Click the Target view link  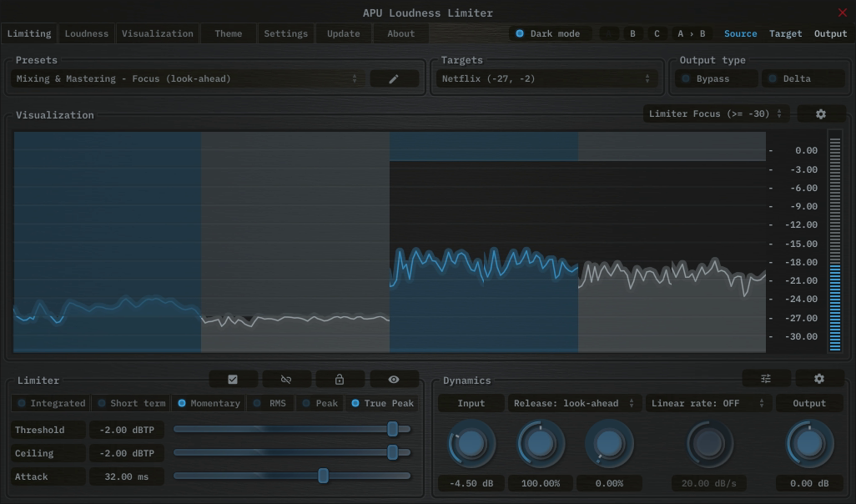[784, 33]
